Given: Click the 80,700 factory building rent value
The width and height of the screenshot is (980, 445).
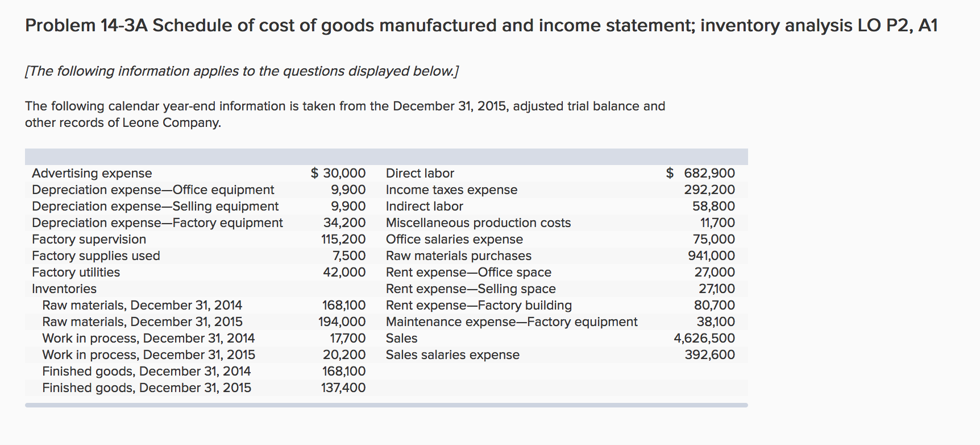Looking at the screenshot, I should [715, 305].
